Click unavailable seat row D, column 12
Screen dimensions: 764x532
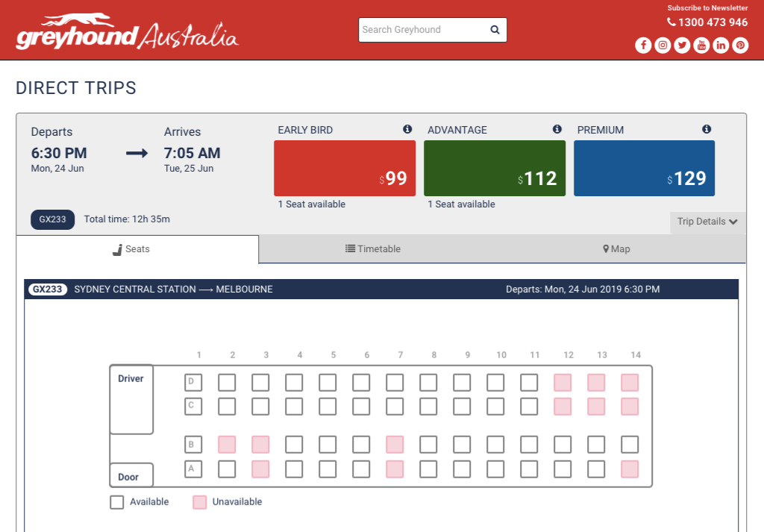563,383
